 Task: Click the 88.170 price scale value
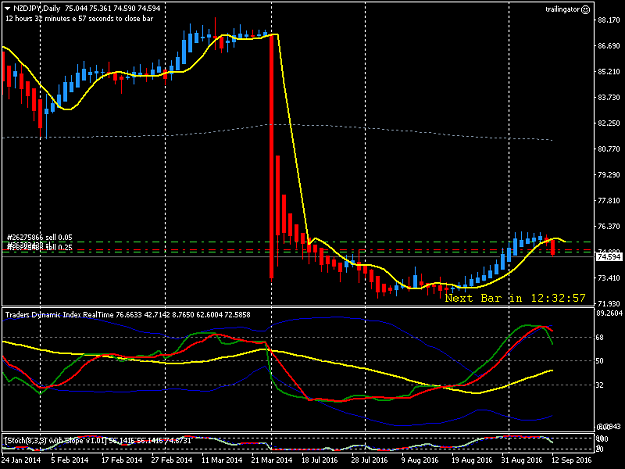point(609,20)
